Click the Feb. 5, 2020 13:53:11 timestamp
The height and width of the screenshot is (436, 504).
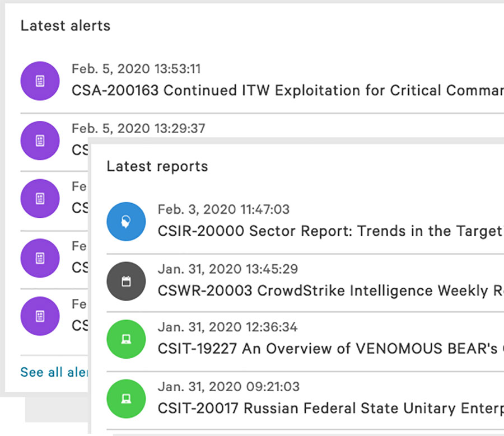click(136, 69)
